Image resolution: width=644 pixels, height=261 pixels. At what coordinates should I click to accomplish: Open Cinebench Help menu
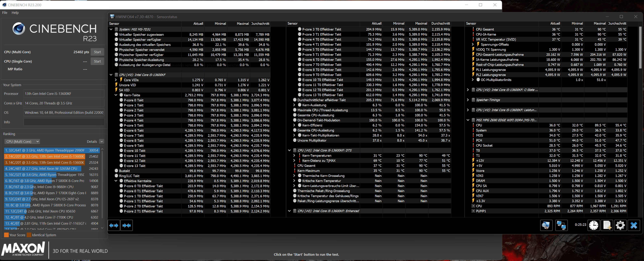coord(15,12)
